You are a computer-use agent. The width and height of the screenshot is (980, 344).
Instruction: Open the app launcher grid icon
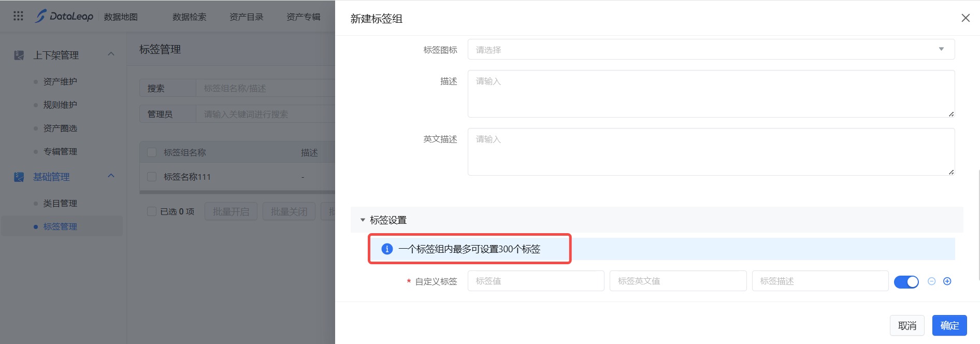point(18,16)
